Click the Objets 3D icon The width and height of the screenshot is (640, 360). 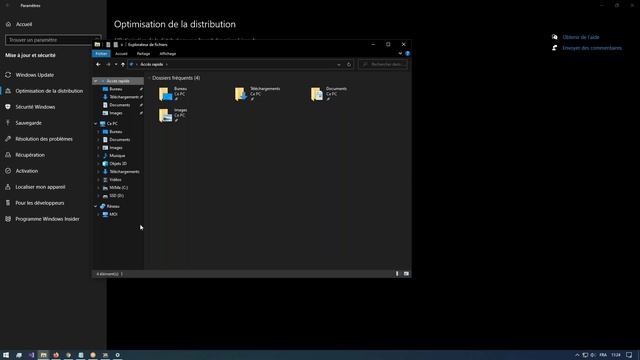pos(105,164)
